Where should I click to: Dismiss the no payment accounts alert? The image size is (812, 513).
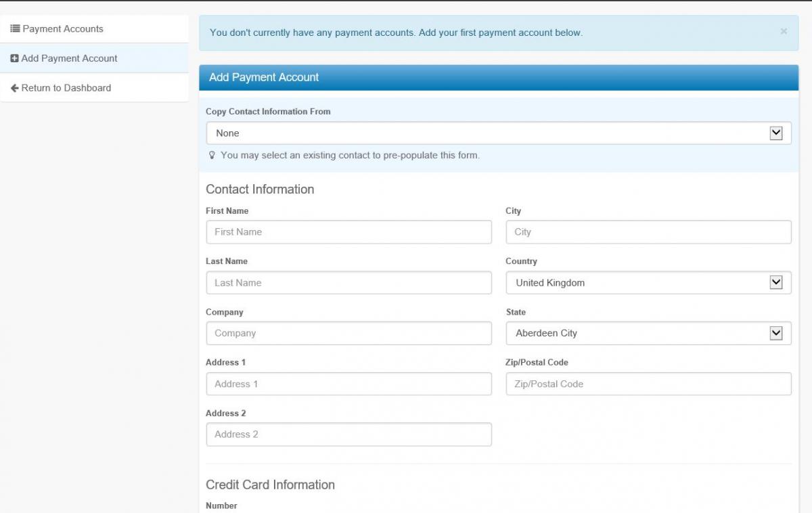(784, 31)
